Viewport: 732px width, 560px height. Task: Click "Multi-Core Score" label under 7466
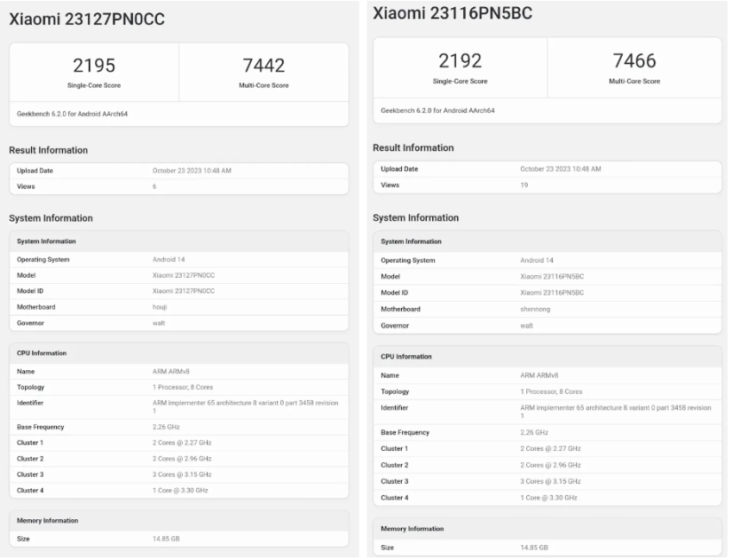point(634,82)
